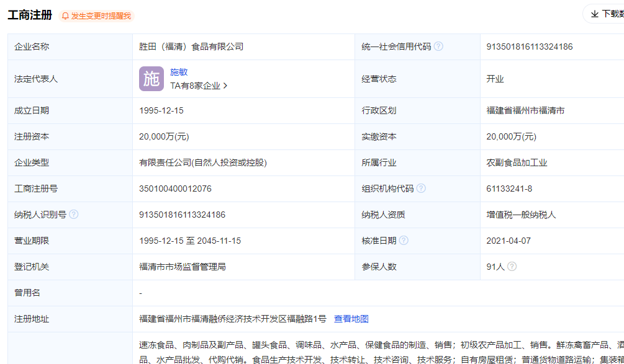
Task: Select organization code 61133241-8
Action: point(509,189)
